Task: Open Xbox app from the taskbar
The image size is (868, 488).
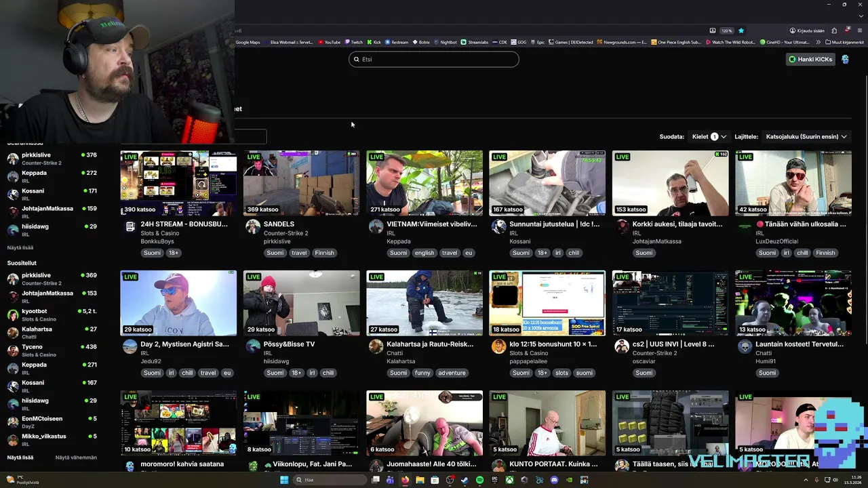Action: point(509,480)
